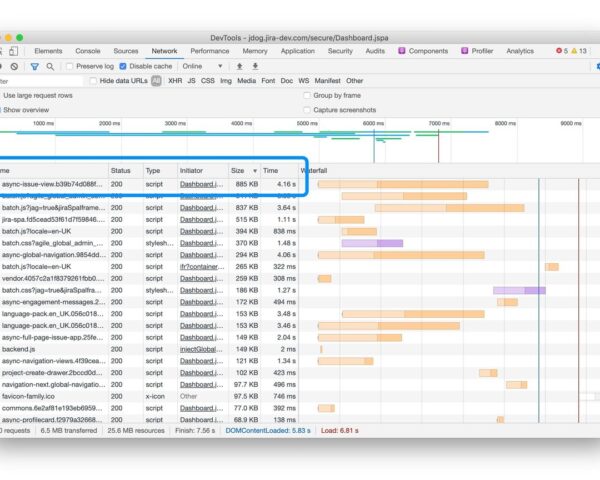Click the export HAR download arrow icon
This screenshot has height=480, width=600.
click(x=256, y=66)
